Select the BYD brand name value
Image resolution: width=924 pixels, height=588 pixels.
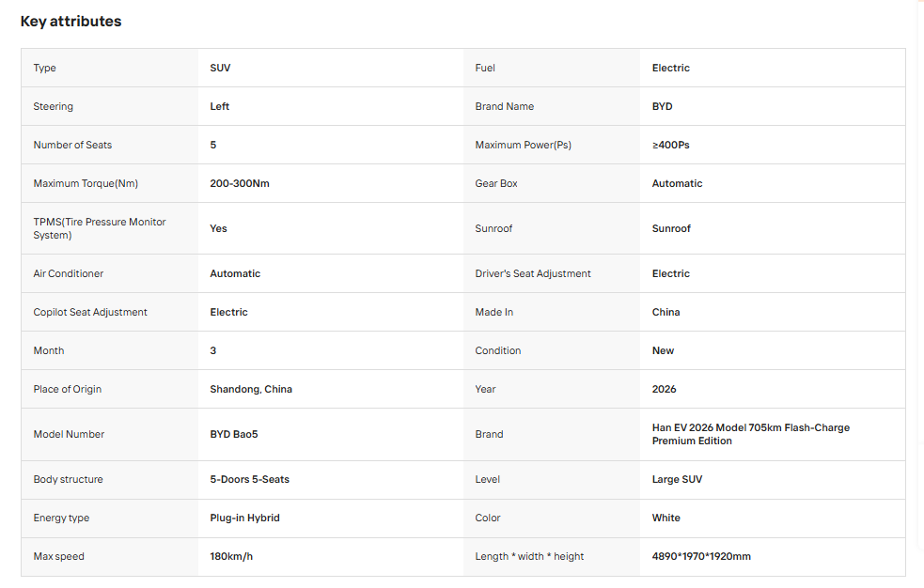coord(662,106)
